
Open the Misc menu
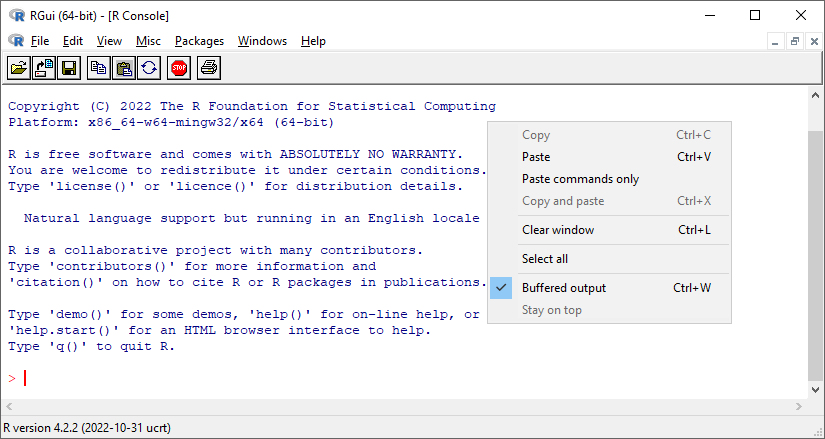148,41
